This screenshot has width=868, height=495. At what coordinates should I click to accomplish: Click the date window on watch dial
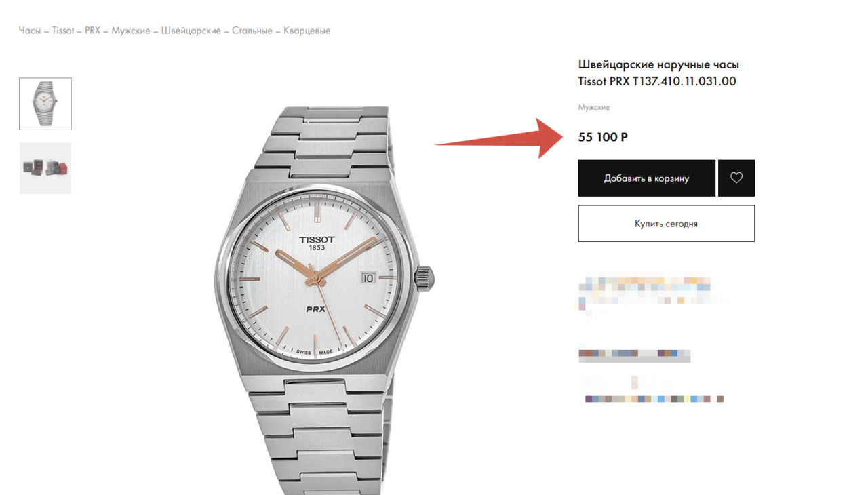(x=368, y=277)
